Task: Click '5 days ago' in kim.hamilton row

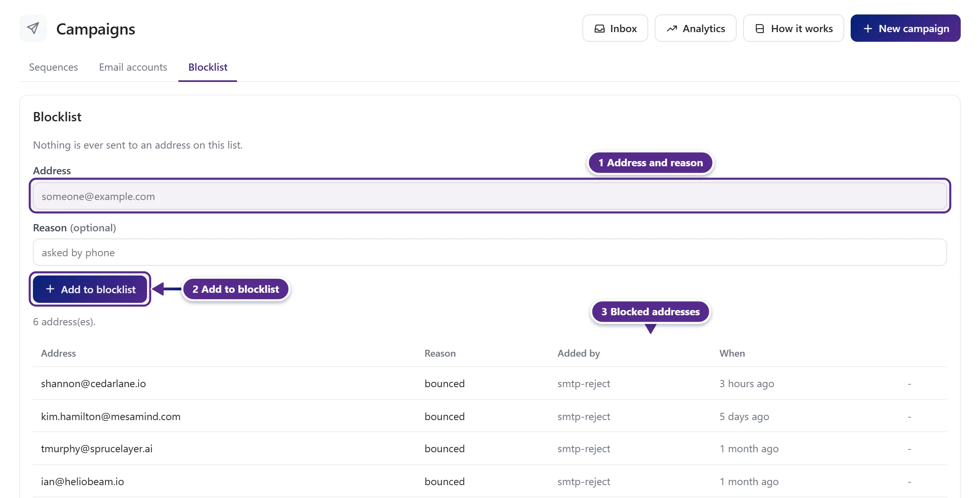Action: 744,416
